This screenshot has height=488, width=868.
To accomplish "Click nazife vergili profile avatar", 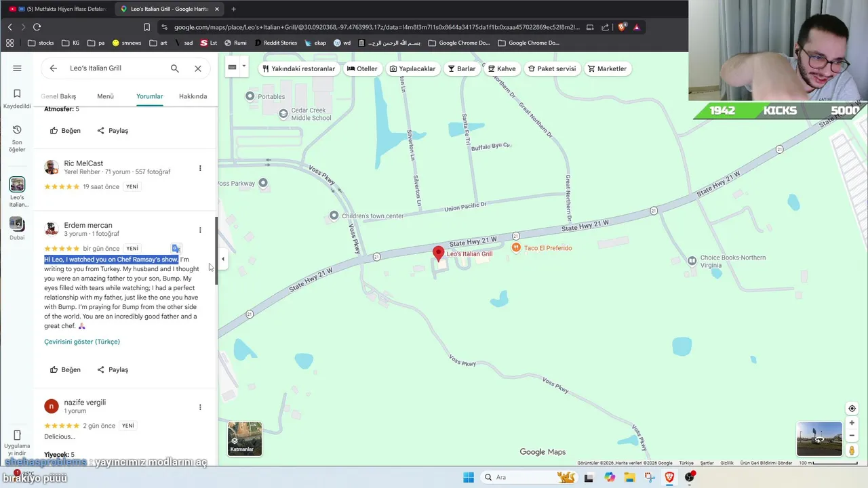I will [x=52, y=406].
